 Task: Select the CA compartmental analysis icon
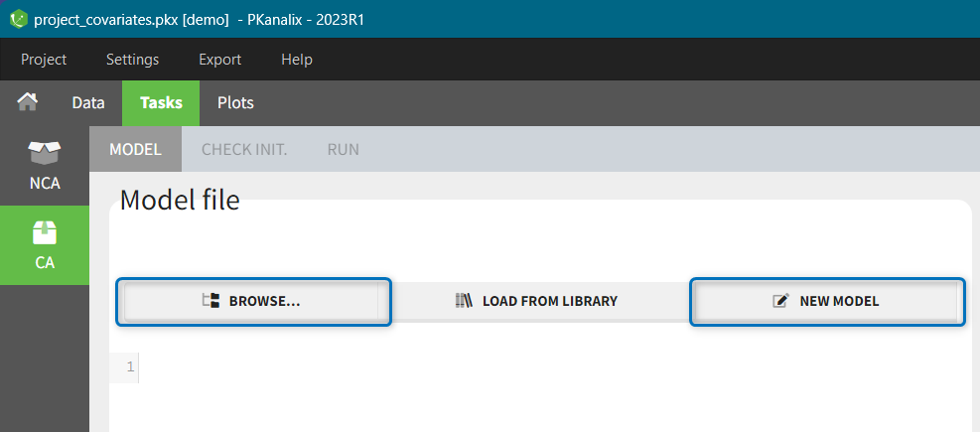(45, 233)
